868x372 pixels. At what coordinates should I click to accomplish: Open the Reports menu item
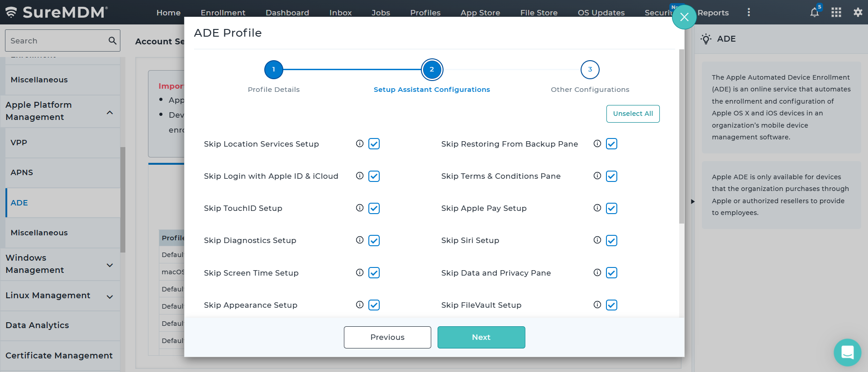[713, 13]
